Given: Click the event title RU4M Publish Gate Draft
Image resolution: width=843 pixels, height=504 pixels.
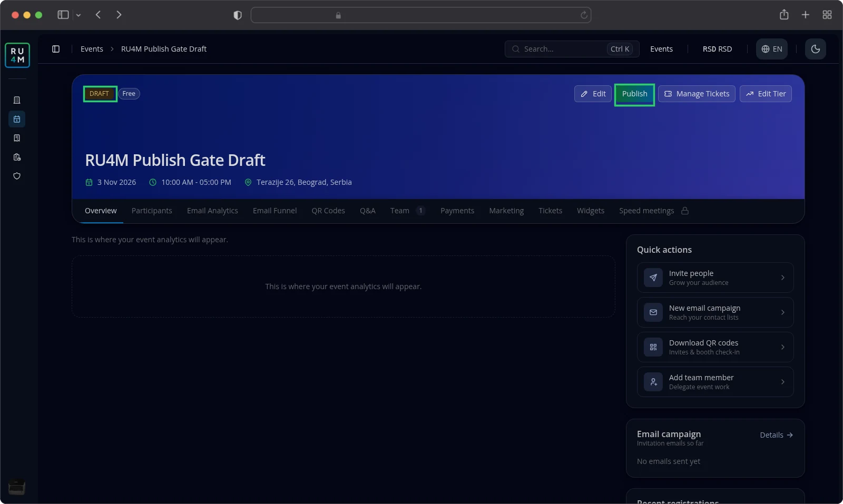Looking at the screenshot, I should pos(175,160).
